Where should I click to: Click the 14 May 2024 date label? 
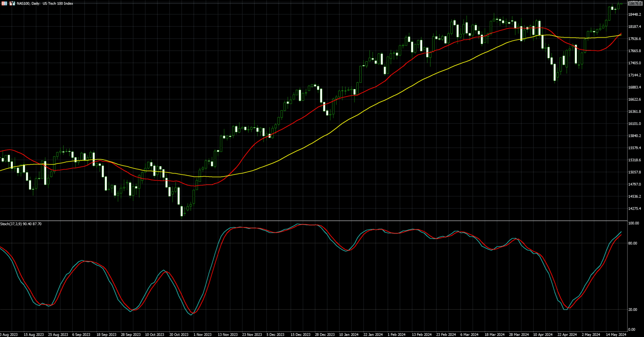tap(616, 334)
